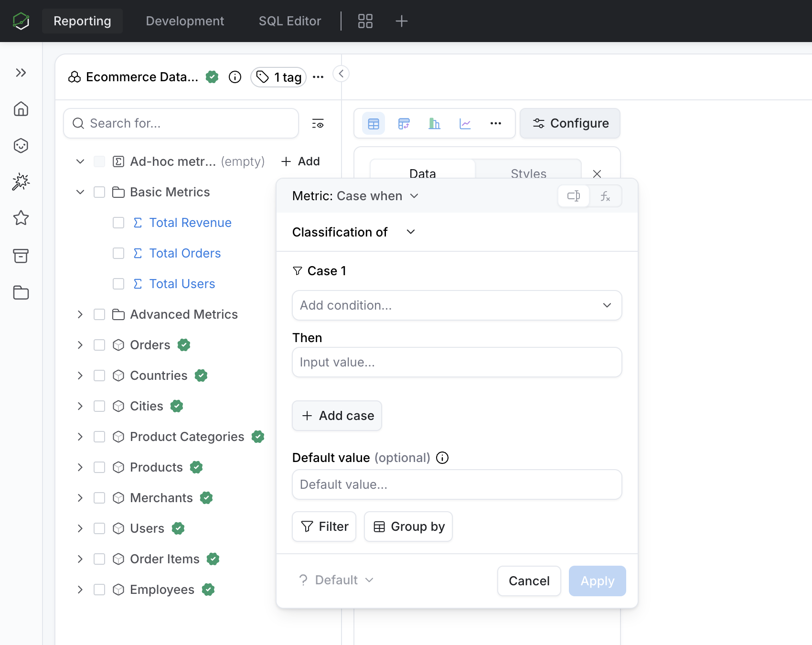Check the Products model checkbox
This screenshot has height=645, width=812.
point(99,467)
